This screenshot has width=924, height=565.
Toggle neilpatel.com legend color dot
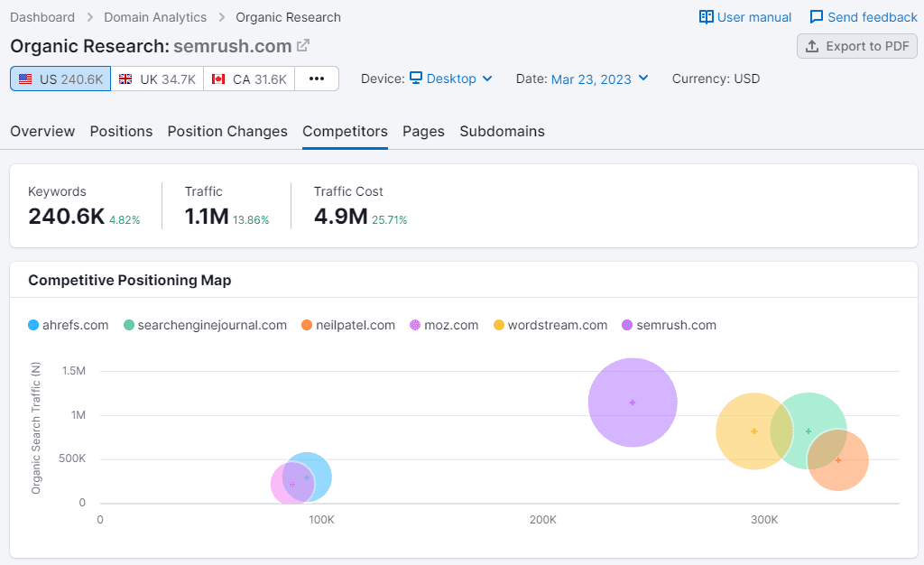(307, 325)
